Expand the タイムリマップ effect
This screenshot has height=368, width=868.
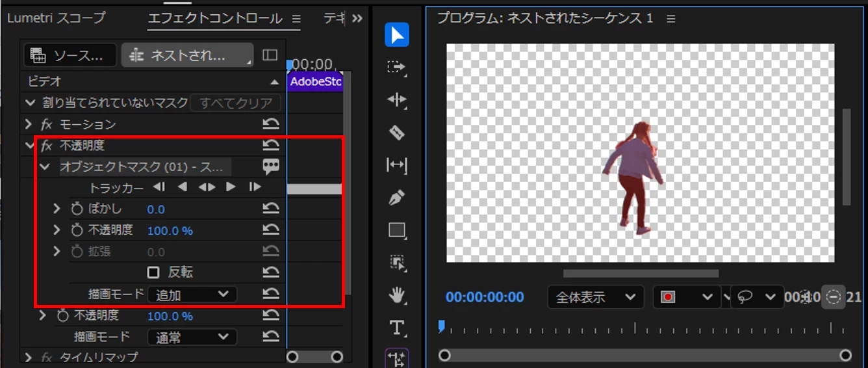coord(28,357)
